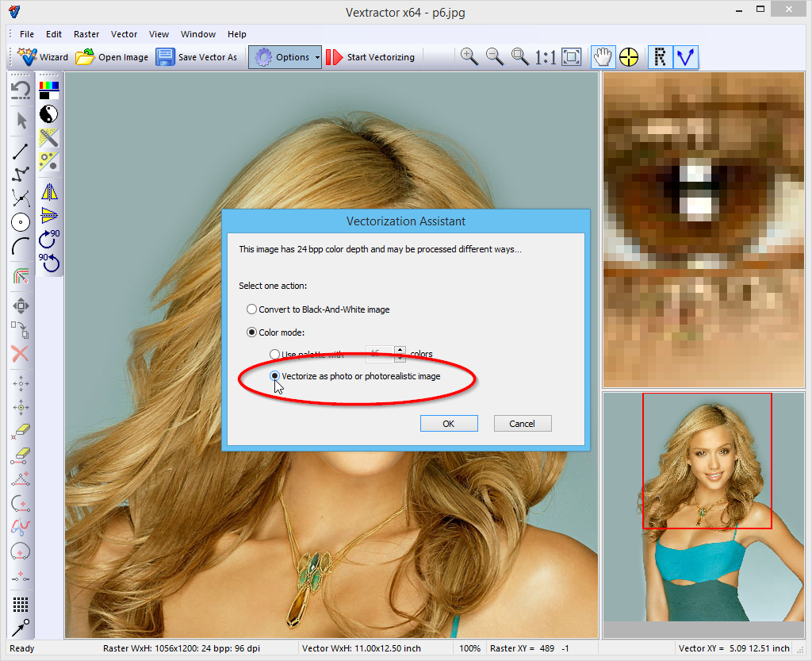Open the Vector menu
The width and height of the screenshot is (812, 661).
tap(124, 34)
